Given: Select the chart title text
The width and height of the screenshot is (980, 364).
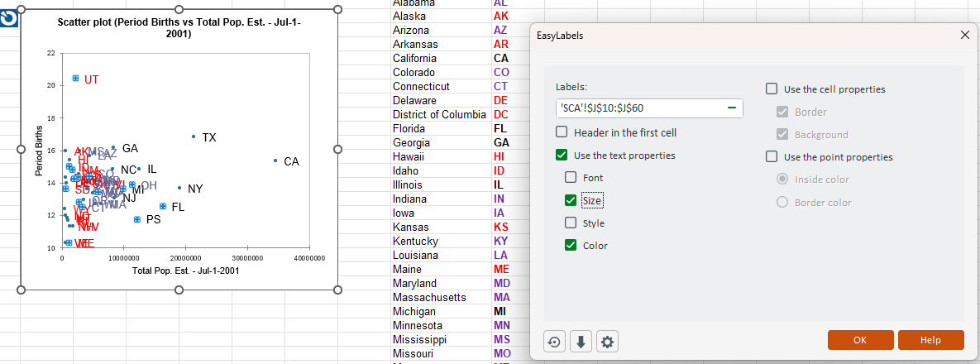Looking at the screenshot, I should (179, 28).
